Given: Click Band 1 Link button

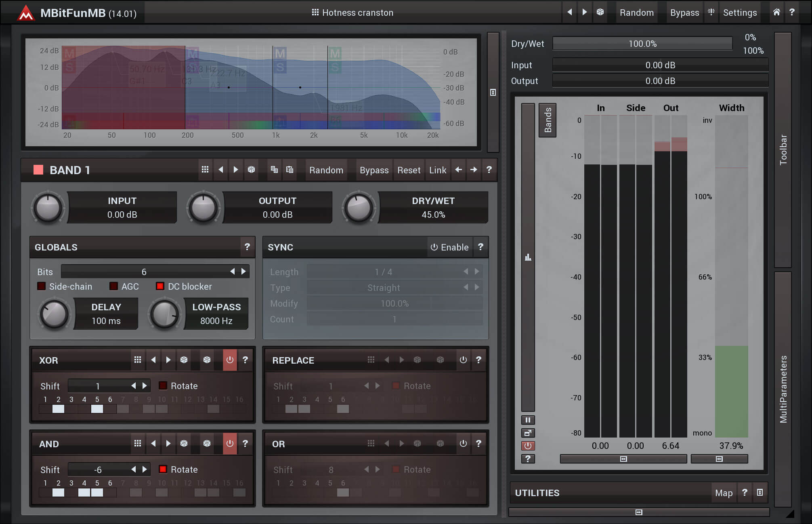Looking at the screenshot, I should (438, 170).
